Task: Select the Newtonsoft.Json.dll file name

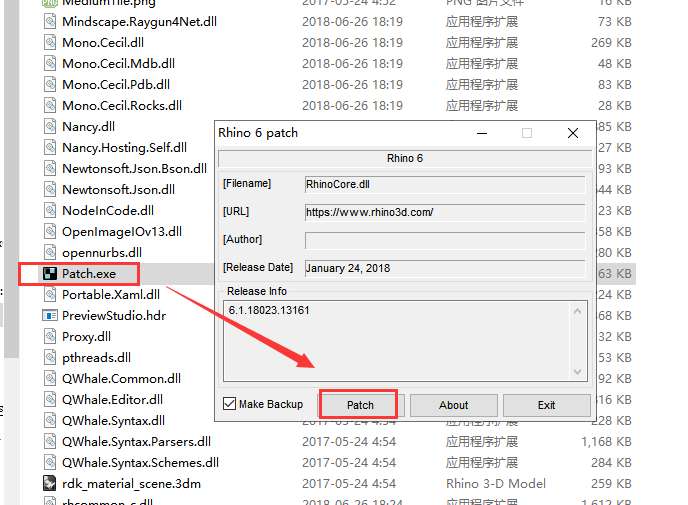Action: tap(118, 189)
